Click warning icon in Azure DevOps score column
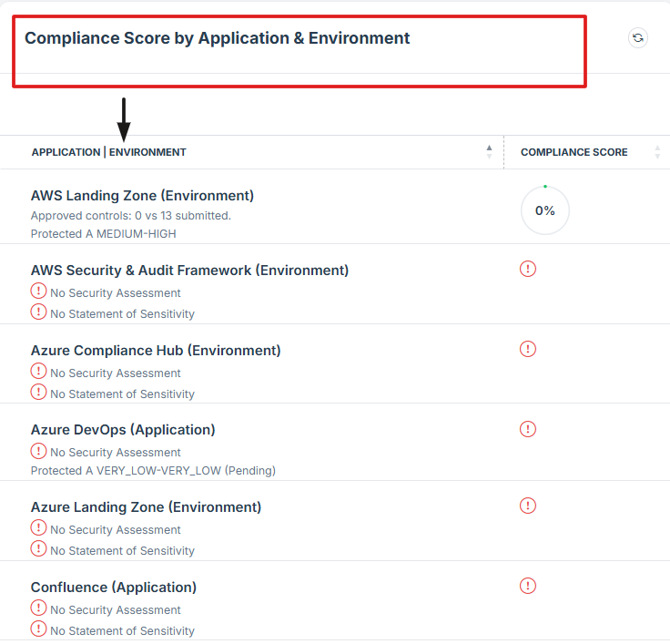 tap(528, 429)
